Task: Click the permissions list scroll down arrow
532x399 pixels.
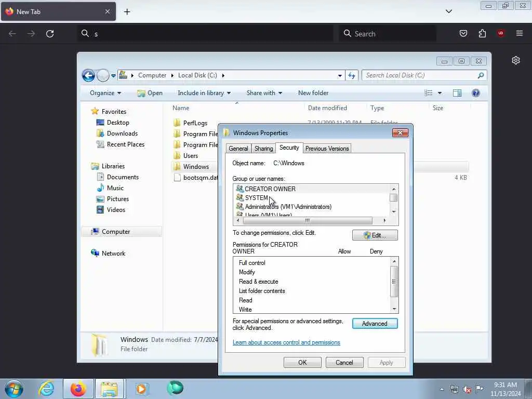Action: 394,309
